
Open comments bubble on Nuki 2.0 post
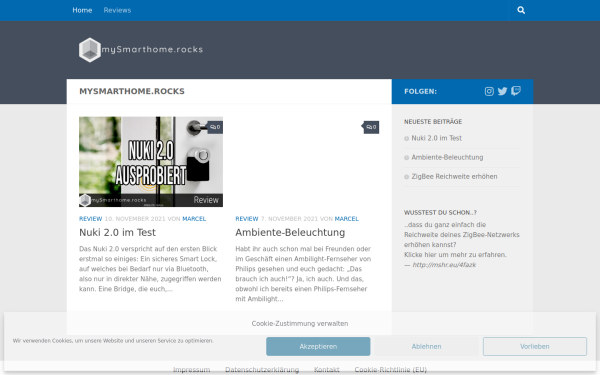[215, 127]
